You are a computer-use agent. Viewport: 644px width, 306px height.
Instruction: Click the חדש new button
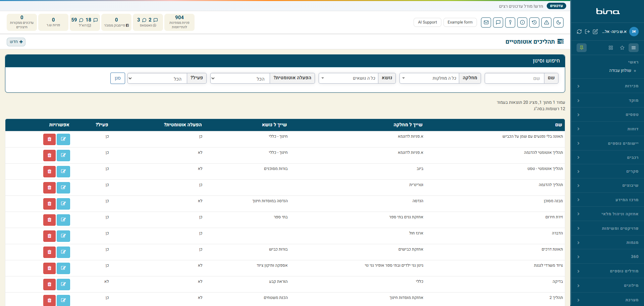click(x=16, y=42)
